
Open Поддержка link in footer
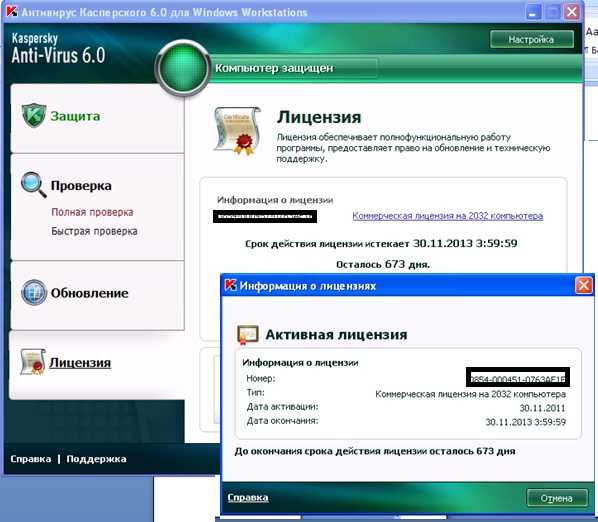click(96, 459)
